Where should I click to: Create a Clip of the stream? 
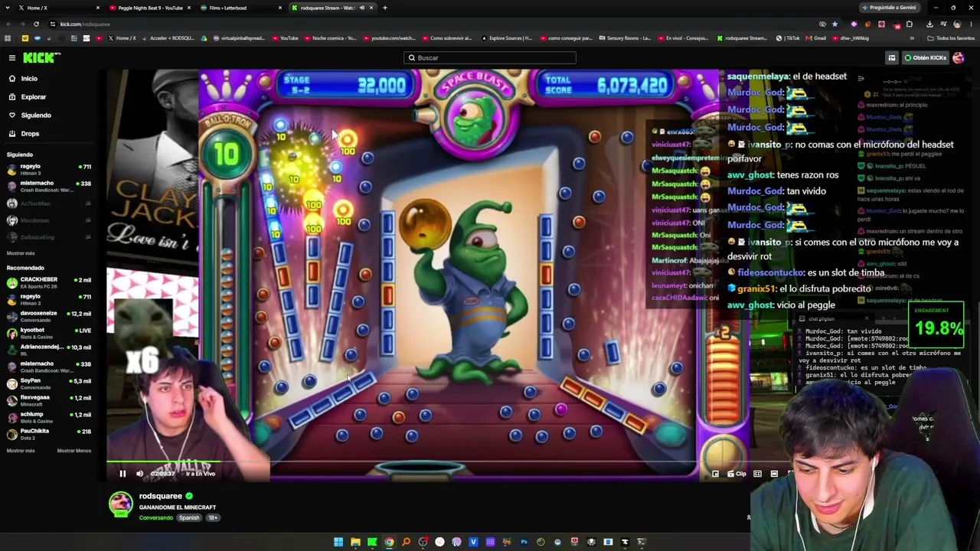[738, 474]
